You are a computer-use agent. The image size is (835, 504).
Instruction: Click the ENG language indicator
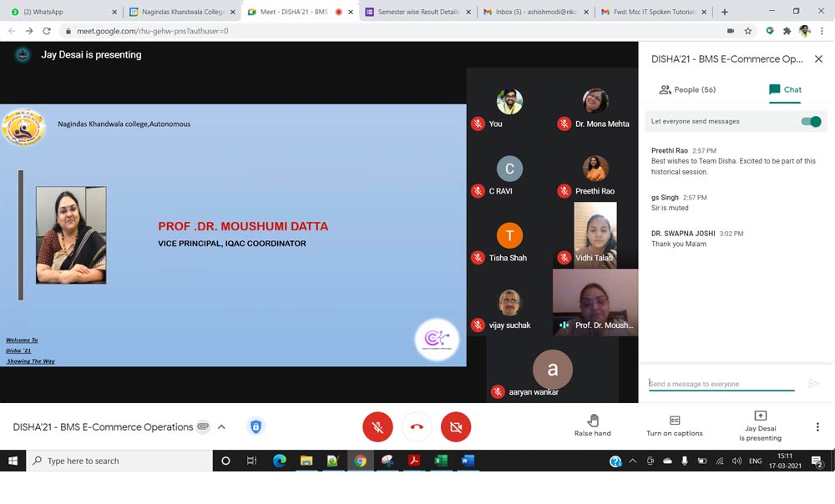(x=755, y=461)
